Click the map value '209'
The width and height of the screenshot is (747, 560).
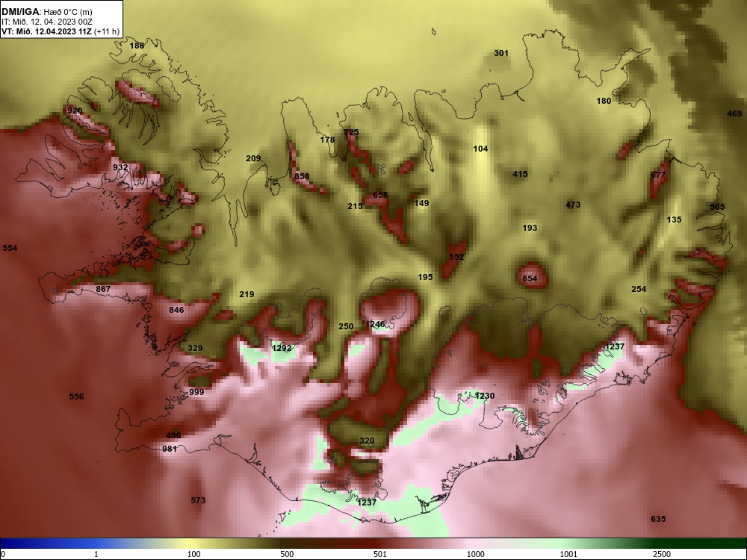tap(253, 158)
